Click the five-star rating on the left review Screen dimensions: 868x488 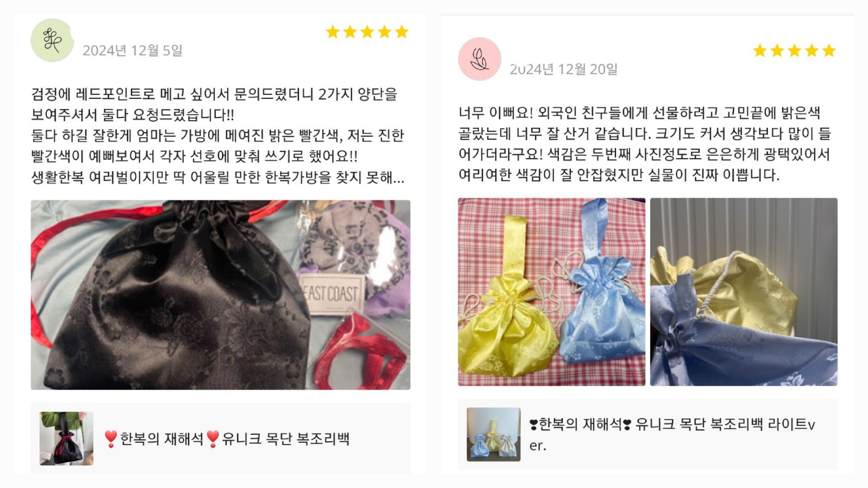coord(367,32)
